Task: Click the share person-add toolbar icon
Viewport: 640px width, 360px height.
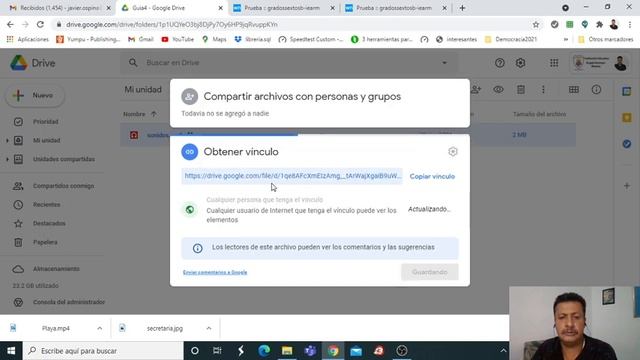Action: tap(476, 89)
